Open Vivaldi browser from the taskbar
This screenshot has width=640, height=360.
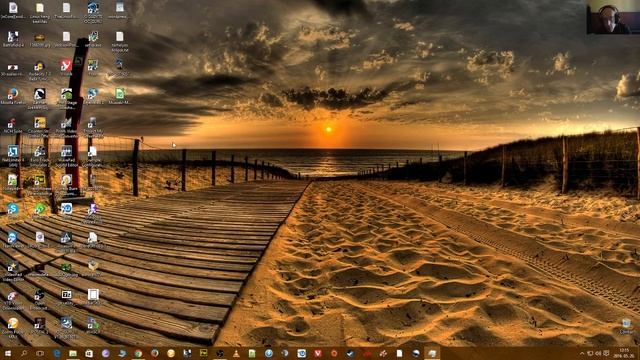pos(318,353)
